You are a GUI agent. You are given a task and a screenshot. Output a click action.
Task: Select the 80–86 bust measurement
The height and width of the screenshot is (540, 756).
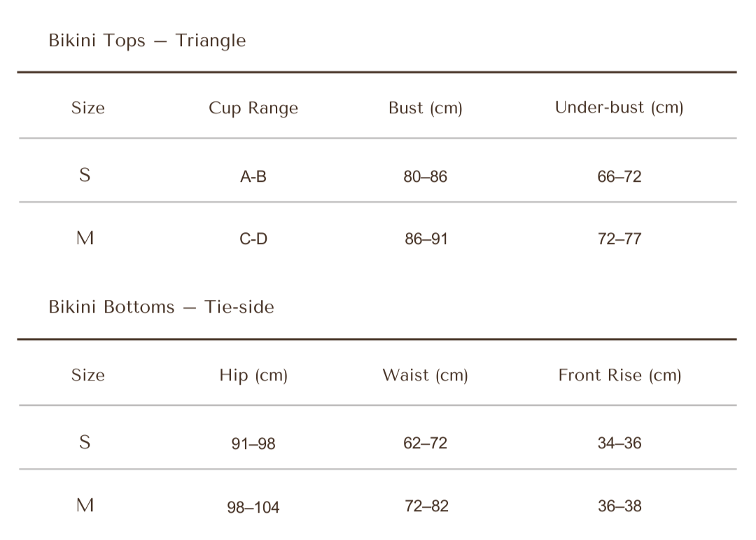tap(425, 177)
